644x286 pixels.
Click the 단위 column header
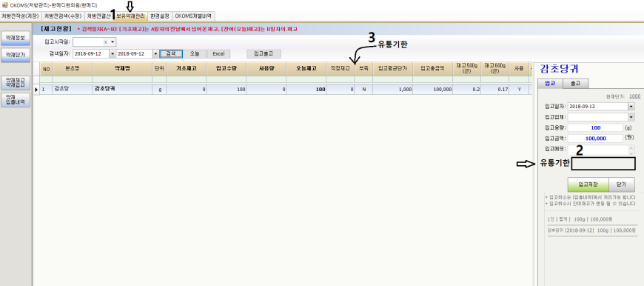click(159, 69)
